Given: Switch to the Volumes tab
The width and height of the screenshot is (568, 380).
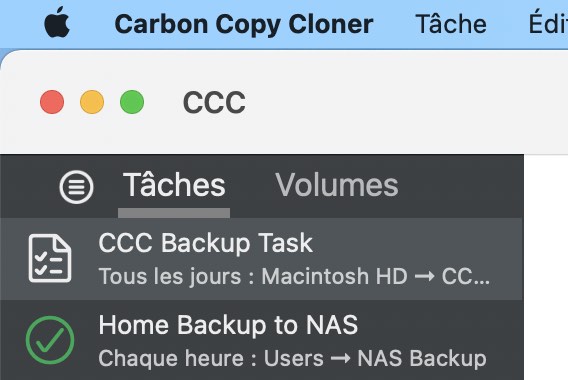Looking at the screenshot, I should click(337, 185).
